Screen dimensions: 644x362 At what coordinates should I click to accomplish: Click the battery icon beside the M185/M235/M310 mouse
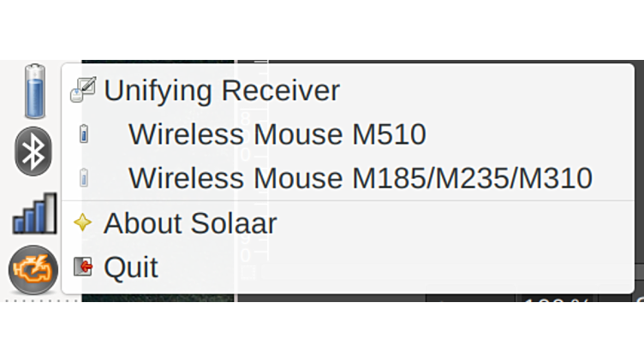[x=83, y=179]
